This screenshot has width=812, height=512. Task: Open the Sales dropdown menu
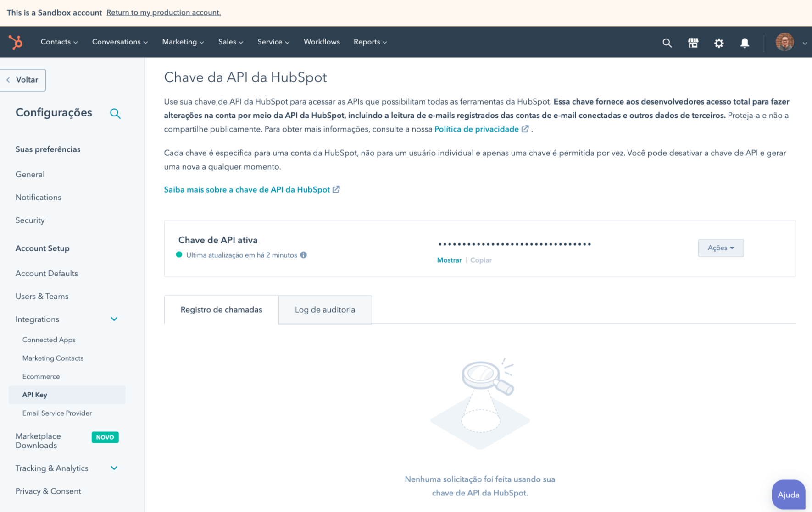coord(231,42)
